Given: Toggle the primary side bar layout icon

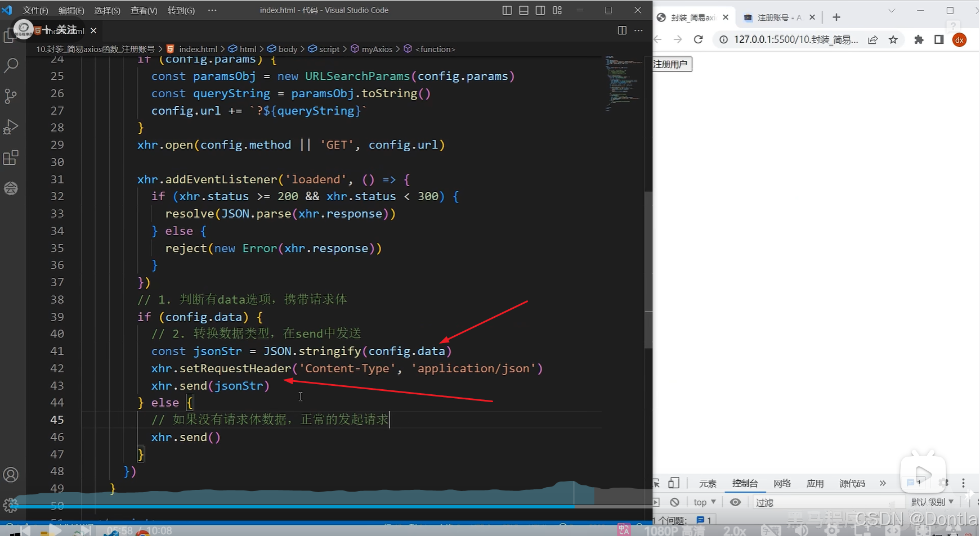Looking at the screenshot, I should [x=507, y=10].
